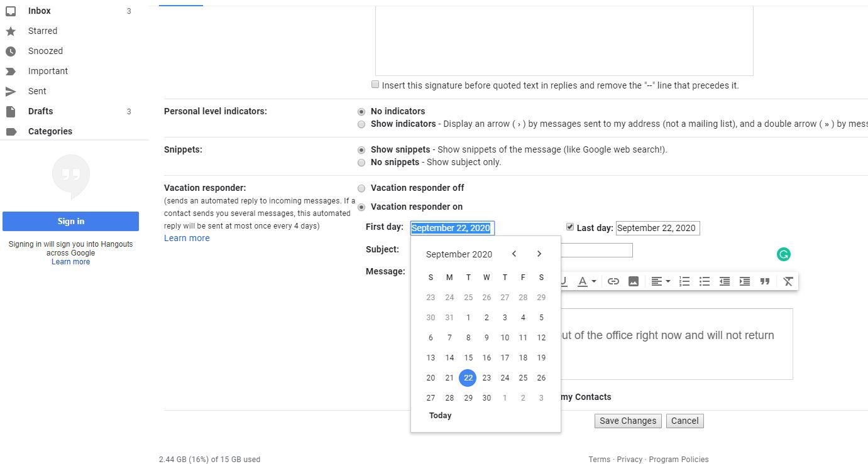868x464 pixels.
Task: Select Show indicators radio button
Action: tap(361, 124)
